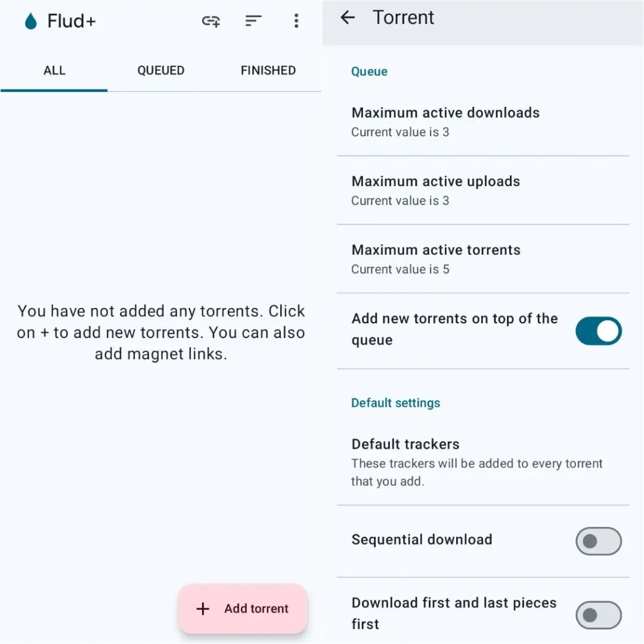Switch to the FINISHED tab
The image size is (644, 644).
[268, 70]
